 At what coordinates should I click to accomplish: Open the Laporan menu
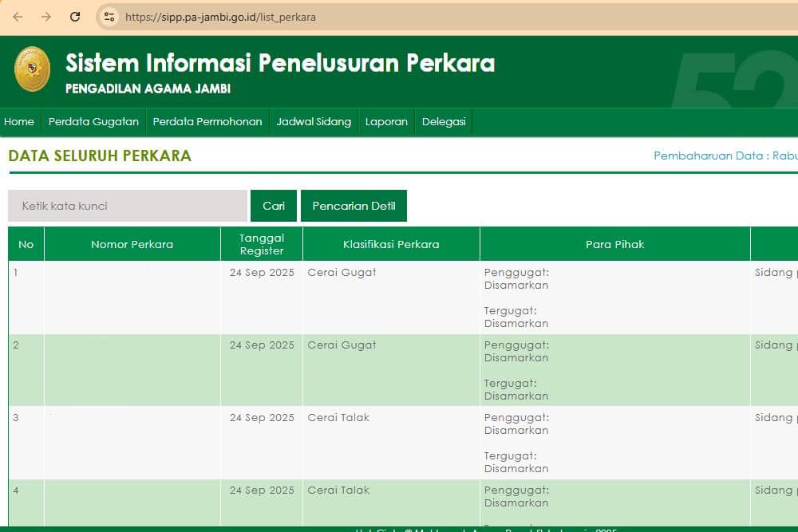click(386, 121)
